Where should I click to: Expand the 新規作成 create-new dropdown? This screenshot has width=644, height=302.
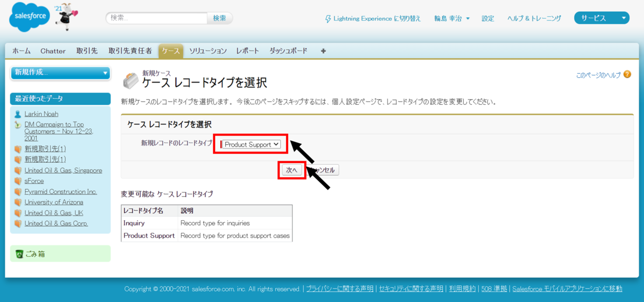60,73
